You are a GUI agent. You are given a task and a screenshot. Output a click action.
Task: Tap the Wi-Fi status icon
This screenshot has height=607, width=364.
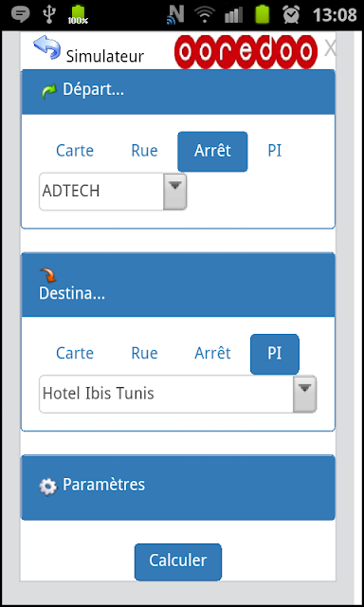point(204,15)
